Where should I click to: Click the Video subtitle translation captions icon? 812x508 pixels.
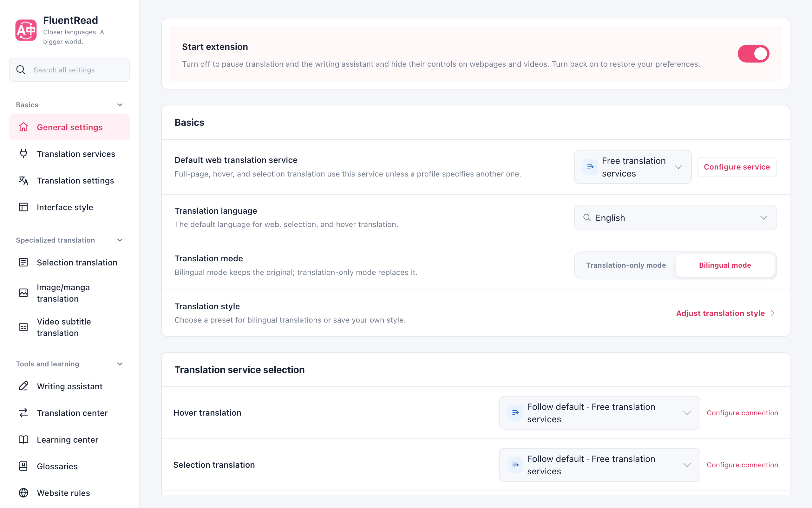tap(23, 327)
